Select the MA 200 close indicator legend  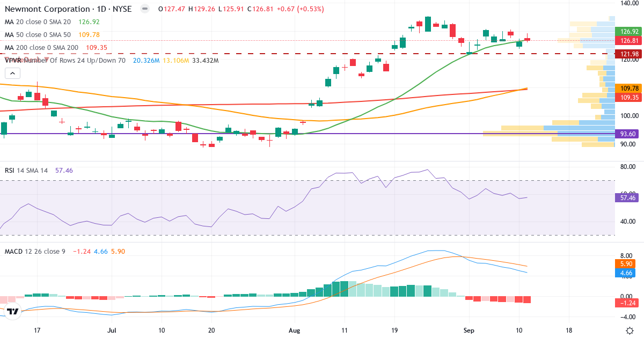[x=41, y=48]
